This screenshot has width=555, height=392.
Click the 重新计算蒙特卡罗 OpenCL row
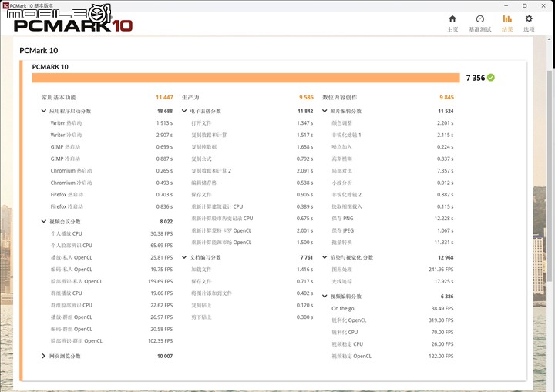coord(252,231)
